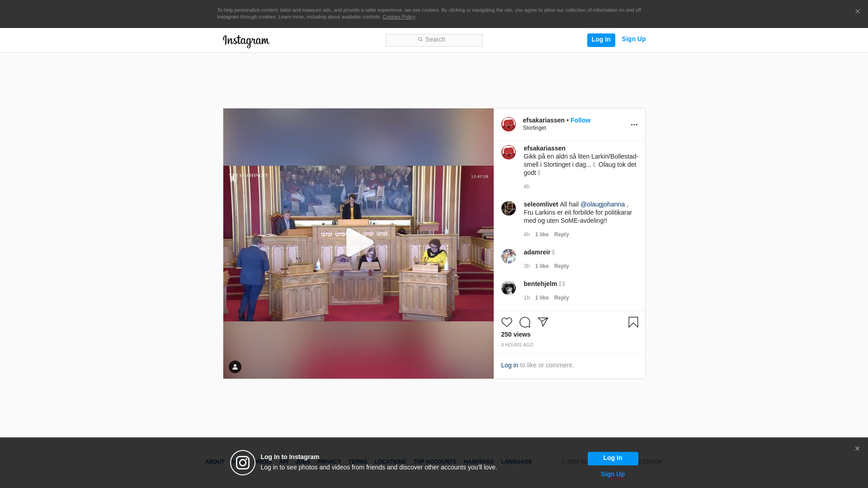Click the Instagram logo
The image size is (868, 488).
246,41
